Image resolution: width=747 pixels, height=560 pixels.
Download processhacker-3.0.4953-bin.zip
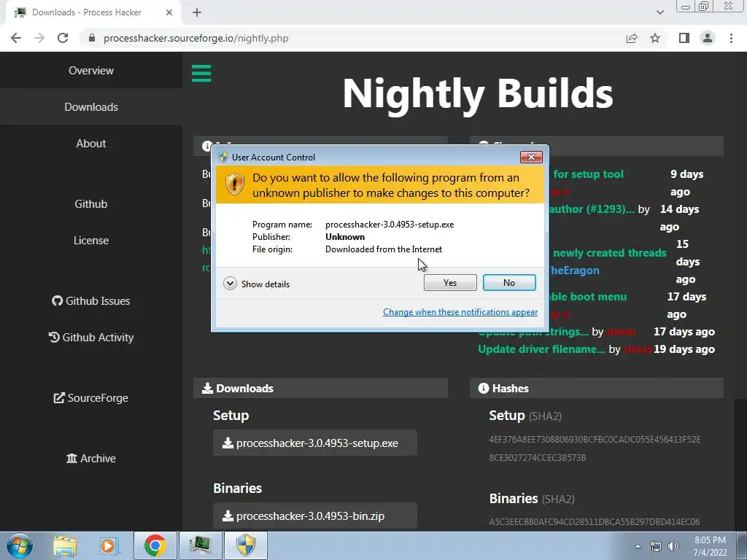(x=315, y=516)
